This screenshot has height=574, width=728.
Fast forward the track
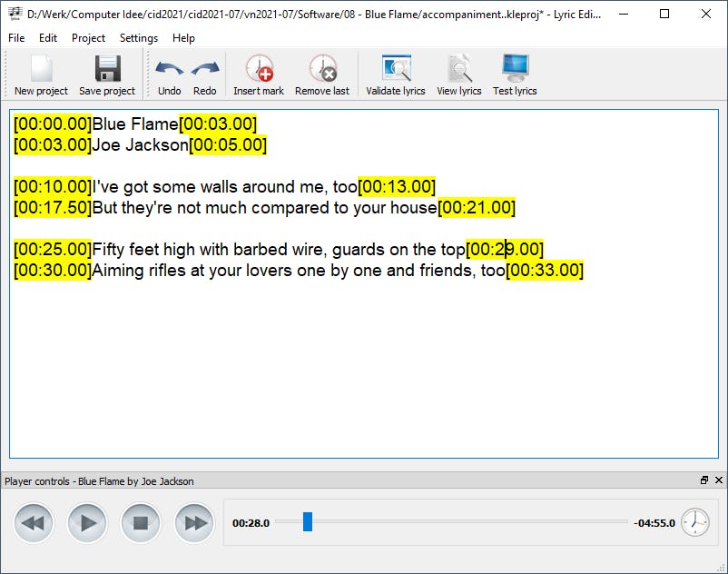[194, 523]
